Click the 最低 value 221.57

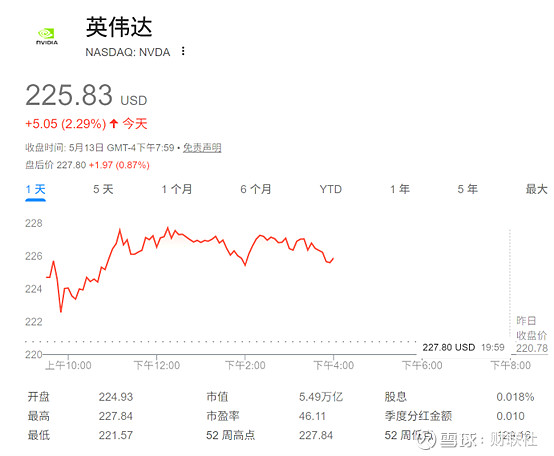click(116, 435)
